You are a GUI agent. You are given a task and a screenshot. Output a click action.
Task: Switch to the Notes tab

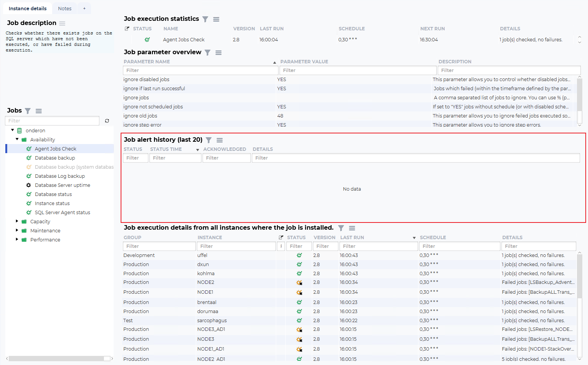pos(64,8)
